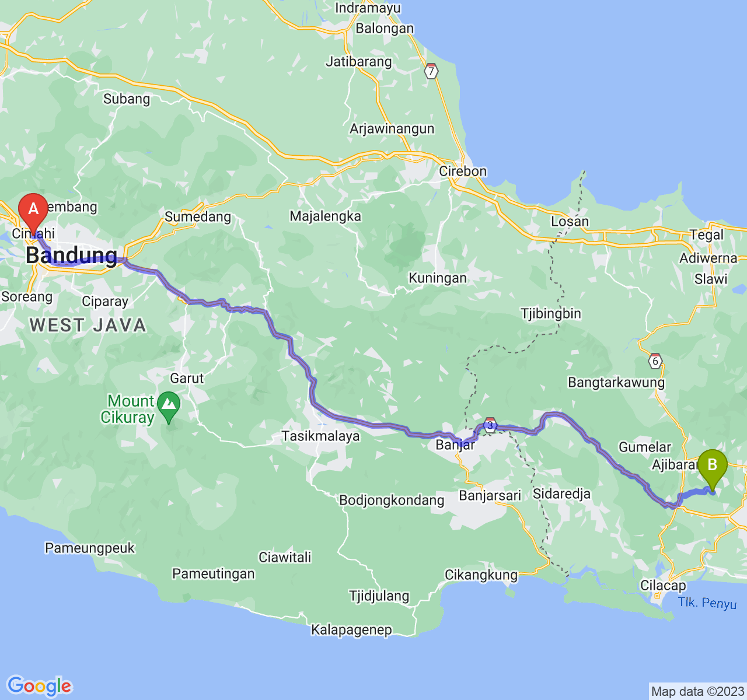
Task: Select the Arjawinangun label
Action: (x=392, y=129)
